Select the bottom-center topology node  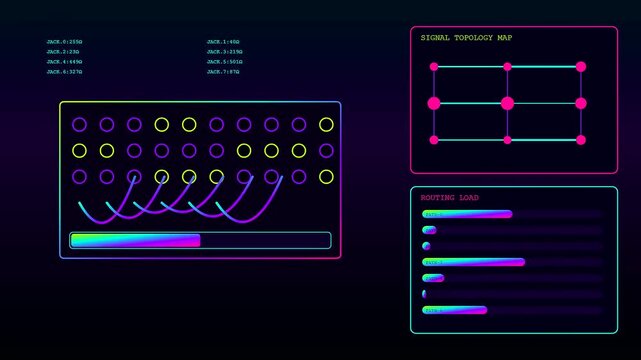click(507, 140)
